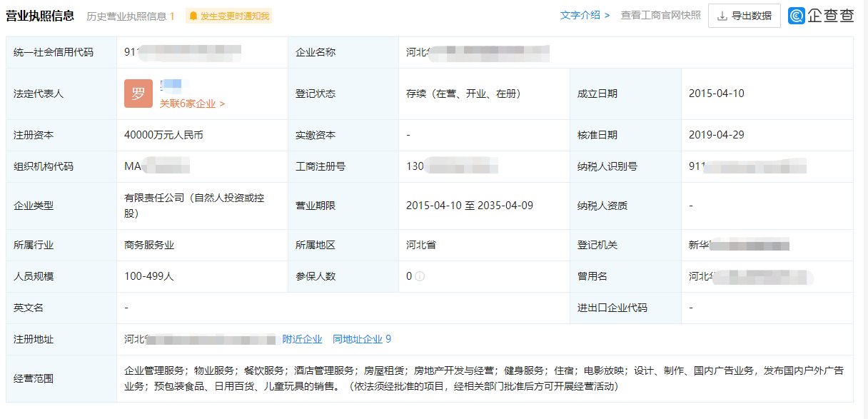This screenshot has width=868, height=419.
Task: Click 所属地区 label
Action: coord(316,245)
